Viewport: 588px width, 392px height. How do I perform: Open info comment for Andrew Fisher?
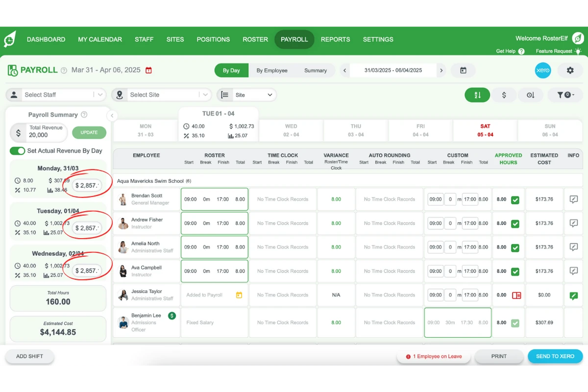coord(574,223)
